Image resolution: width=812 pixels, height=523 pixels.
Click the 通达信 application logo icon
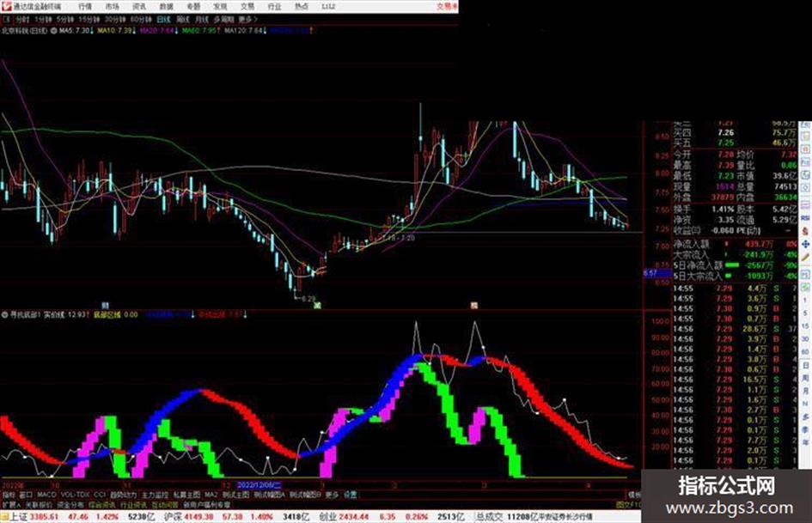pos(6,6)
